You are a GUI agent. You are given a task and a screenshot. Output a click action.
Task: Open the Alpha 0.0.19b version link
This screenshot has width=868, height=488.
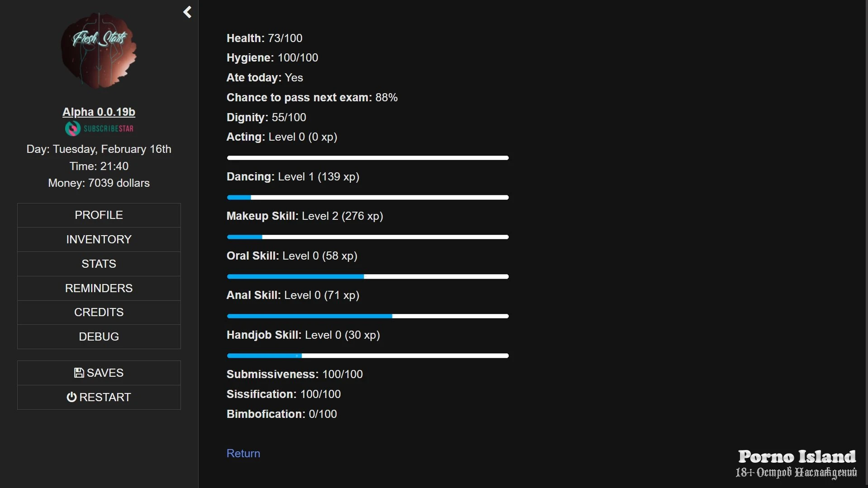(99, 112)
